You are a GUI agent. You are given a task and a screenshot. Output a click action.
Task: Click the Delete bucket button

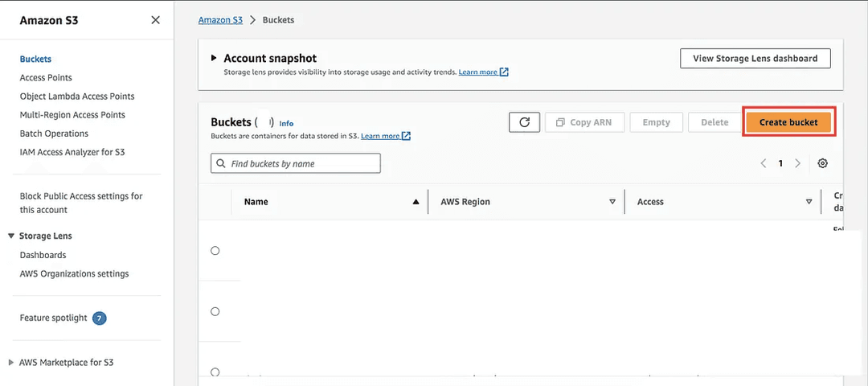click(x=714, y=122)
